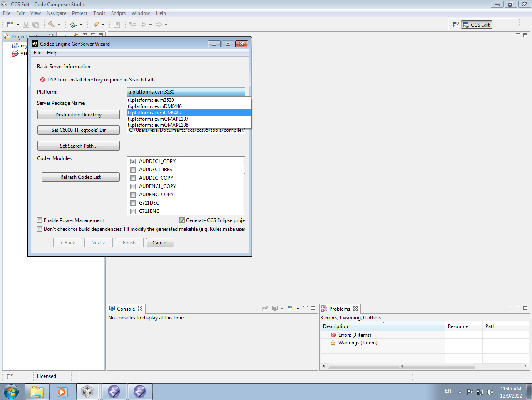Check Don't check for build dependencies
Viewport: 532px width, 400px height.
40,229
